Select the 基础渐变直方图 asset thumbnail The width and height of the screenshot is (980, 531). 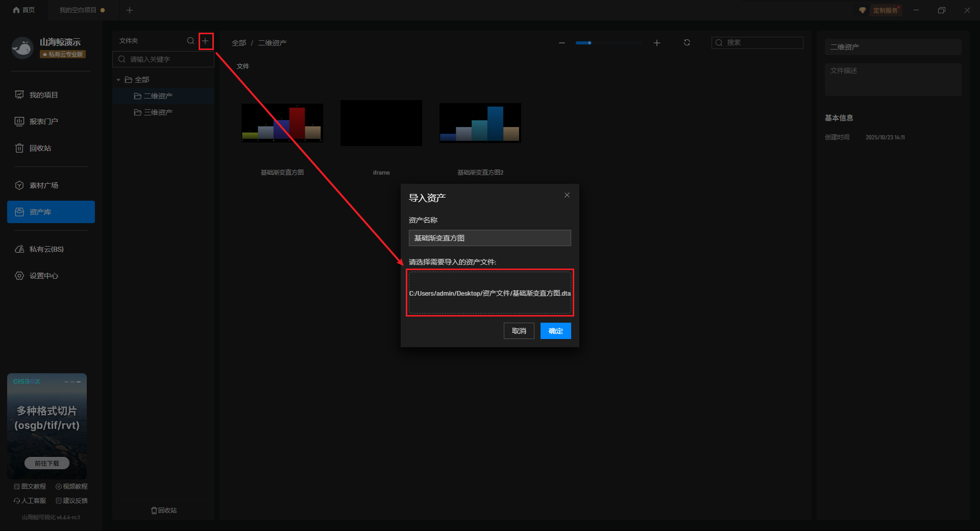282,123
